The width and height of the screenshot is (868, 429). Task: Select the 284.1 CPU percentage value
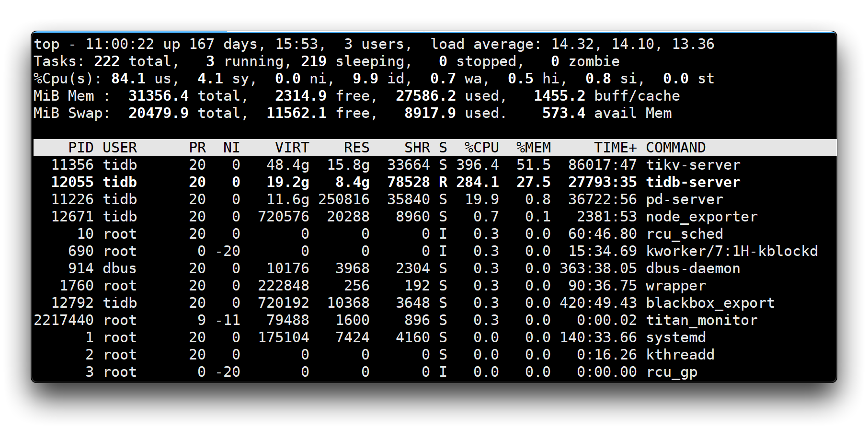click(478, 182)
